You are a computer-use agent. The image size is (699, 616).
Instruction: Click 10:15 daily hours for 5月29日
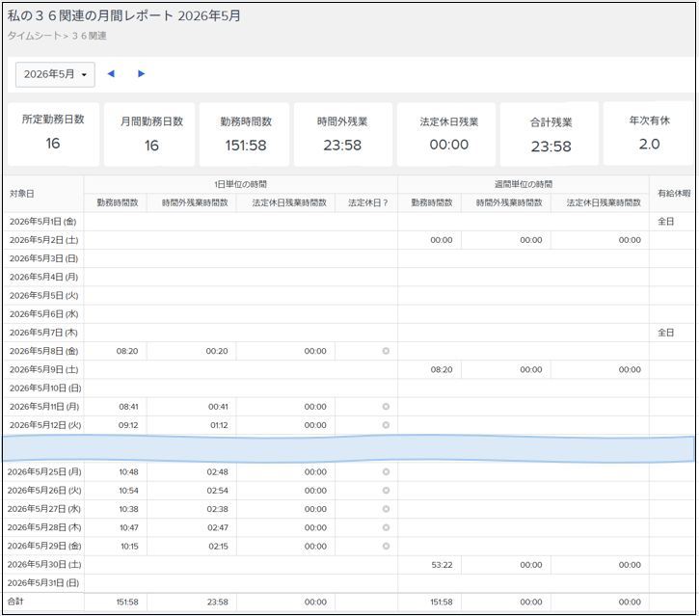point(129,546)
